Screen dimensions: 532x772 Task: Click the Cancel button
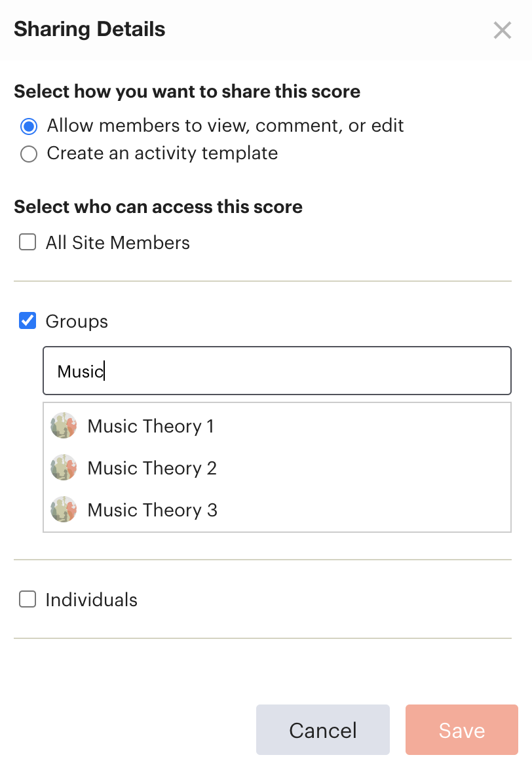(x=323, y=729)
